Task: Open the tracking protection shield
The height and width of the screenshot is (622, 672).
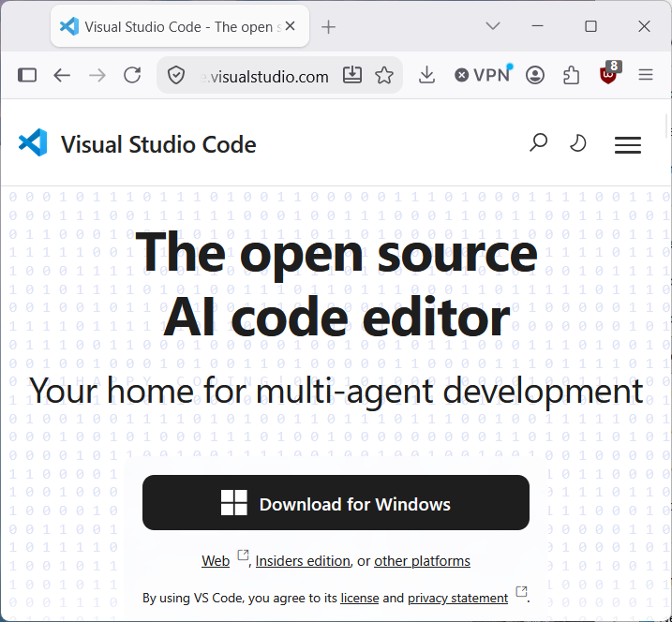Action: (175, 76)
